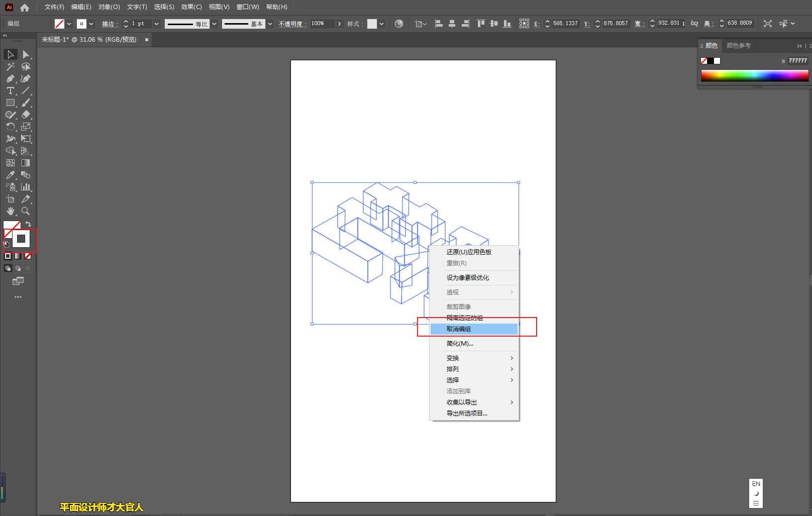Select the Paintbrush tool
This screenshot has height=516, width=812.
click(x=26, y=102)
